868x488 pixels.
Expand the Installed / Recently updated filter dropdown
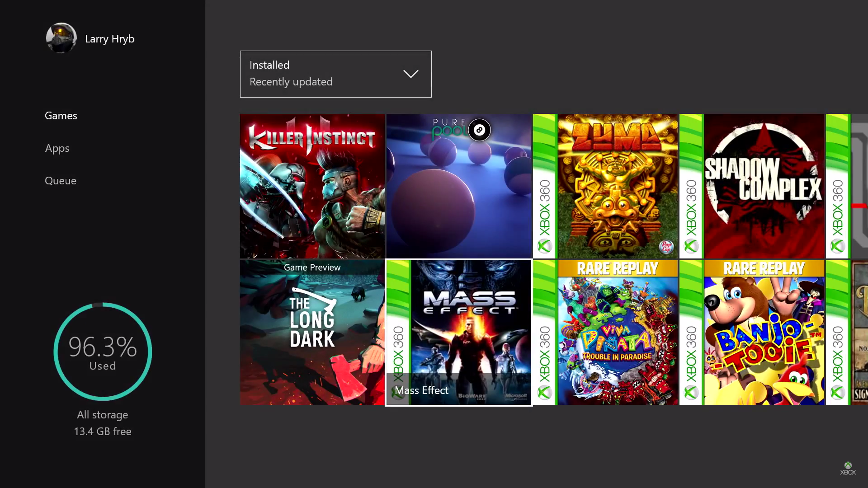click(335, 74)
